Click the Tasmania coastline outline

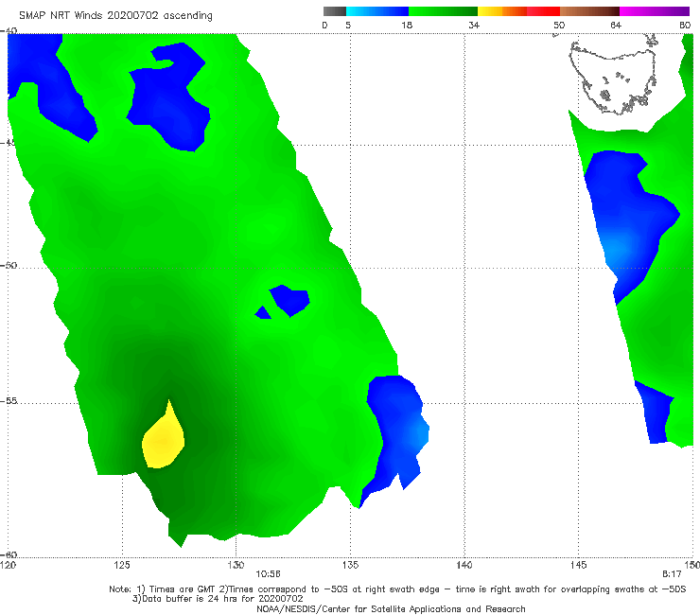[x=614, y=76]
